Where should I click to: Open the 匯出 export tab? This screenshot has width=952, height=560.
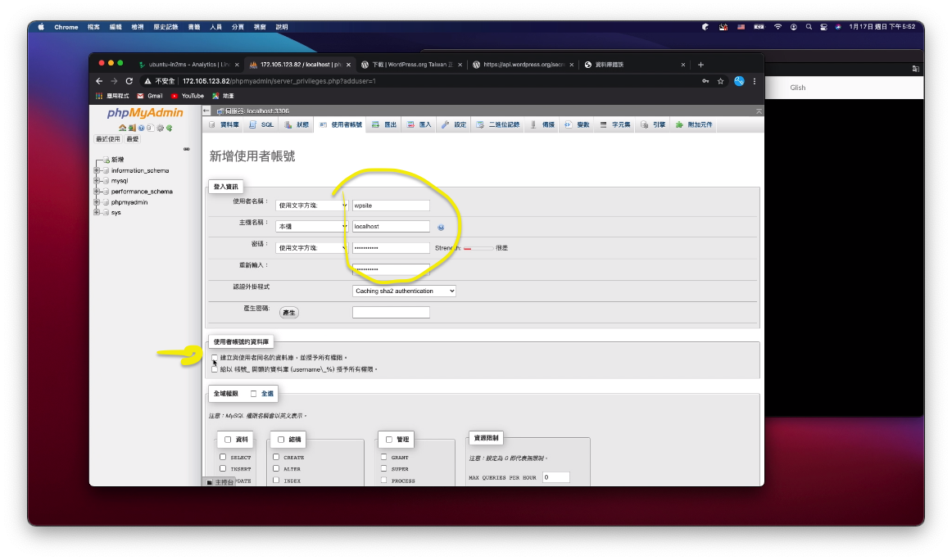(384, 125)
